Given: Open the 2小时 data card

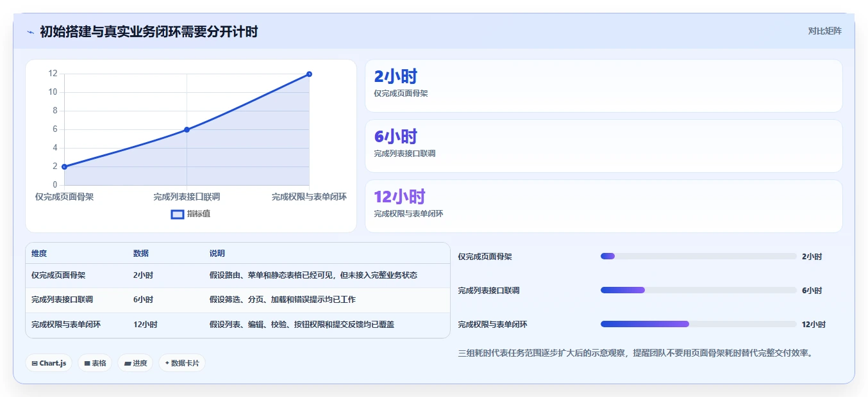Looking at the screenshot, I should coord(603,86).
